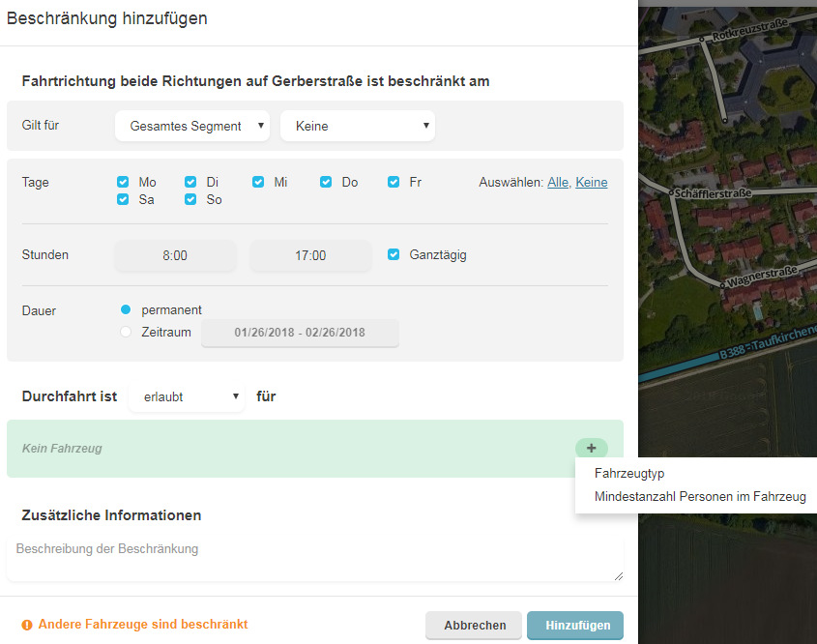Toggle the So (Sunday) checkbox

click(190, 199)
